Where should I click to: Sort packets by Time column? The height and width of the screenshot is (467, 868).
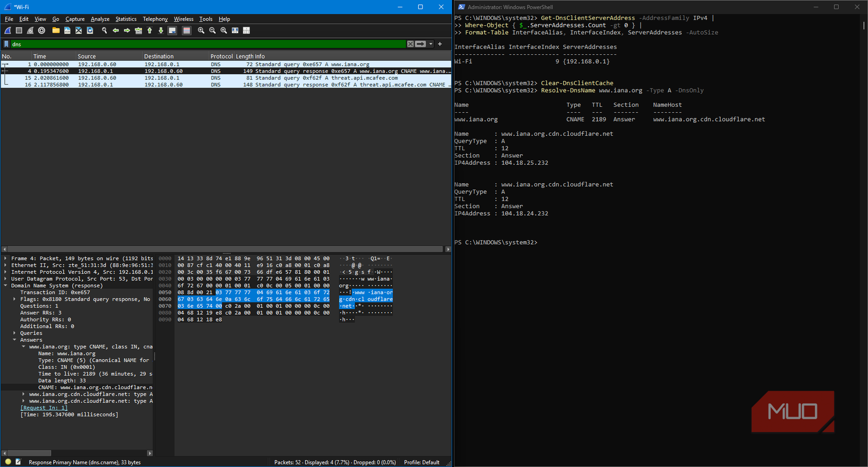pos(53,56)
